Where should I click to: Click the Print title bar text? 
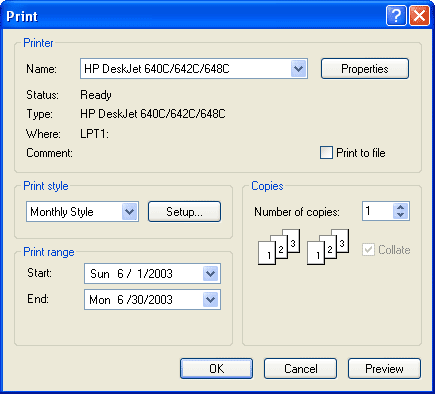pyautogui.click(x=22, y=16)
